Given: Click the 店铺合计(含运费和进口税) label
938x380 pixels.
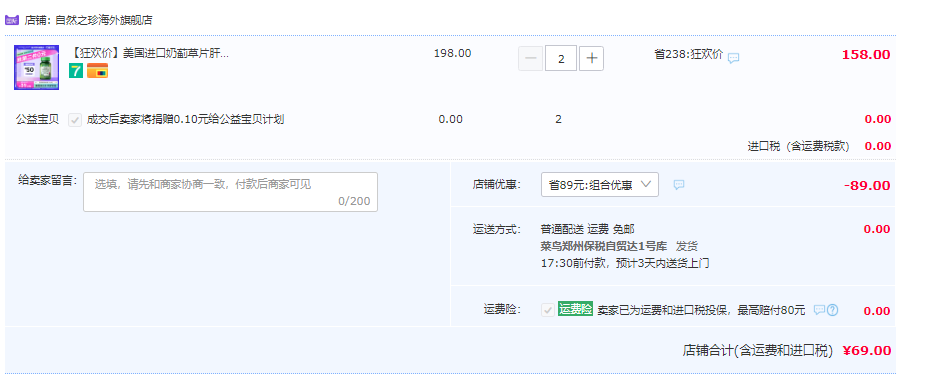Looking at the screenshot, I should [758, 351].
